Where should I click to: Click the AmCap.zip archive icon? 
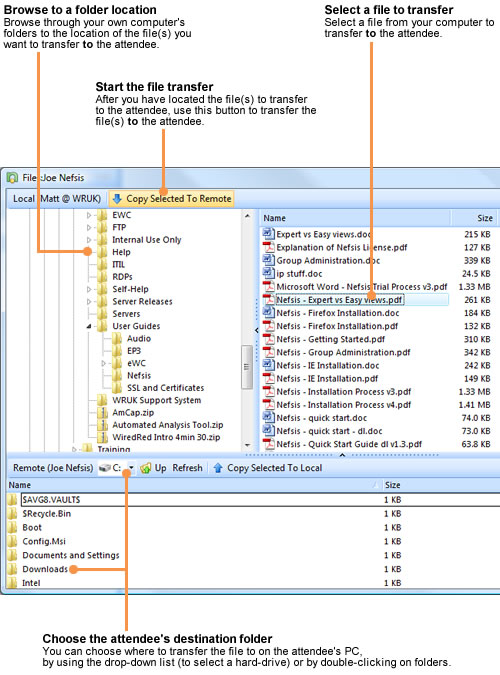coord(102,413)
